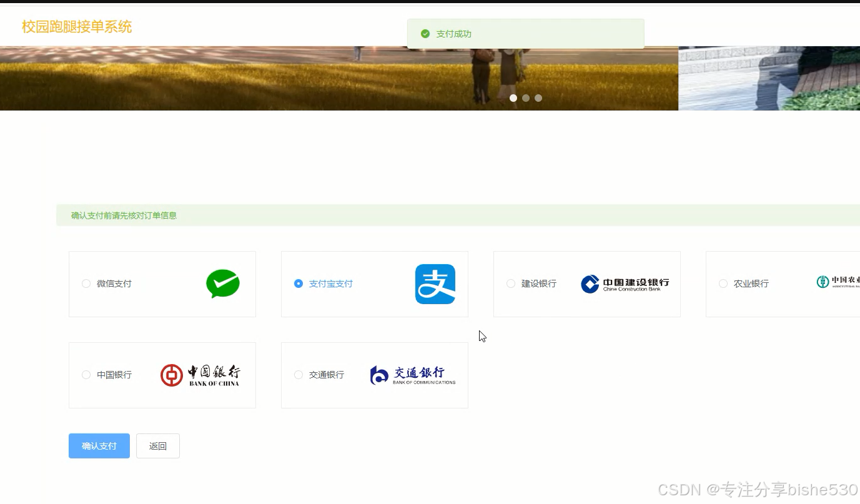Click the Bank of China logo
Viewport: 860px width, 504px height.
[200, 375]
